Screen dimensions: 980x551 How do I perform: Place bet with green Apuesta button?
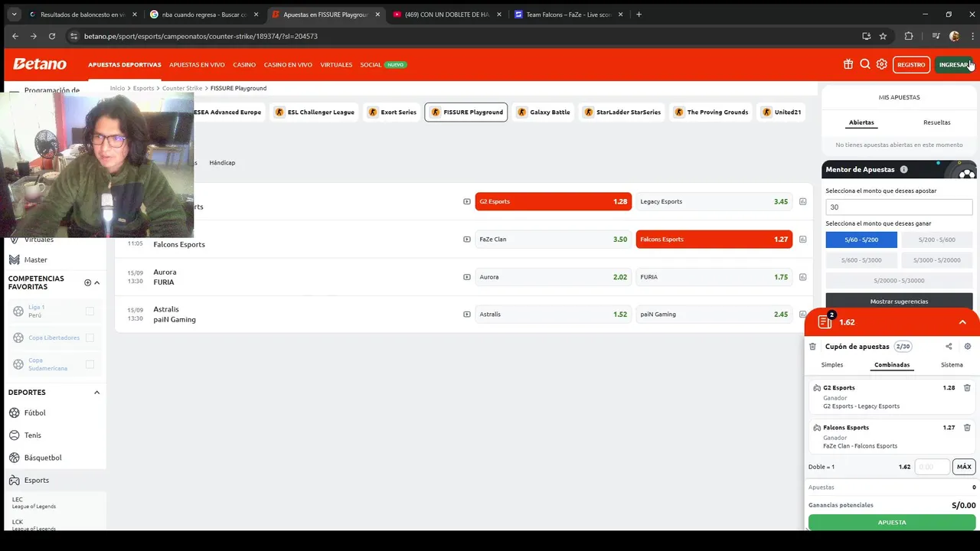pos(891,522)
